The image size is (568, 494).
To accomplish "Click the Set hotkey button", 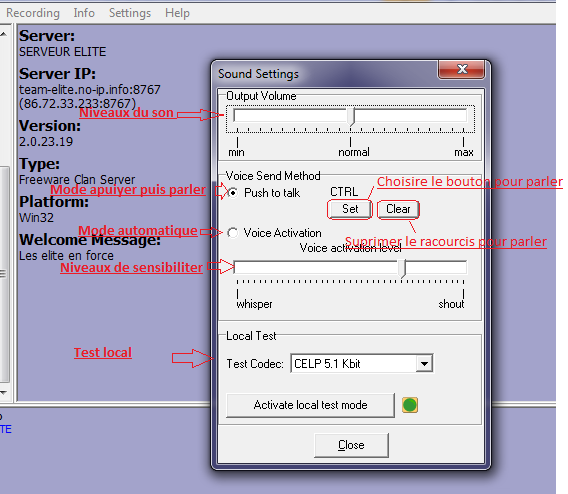I will tap(350, 209).
